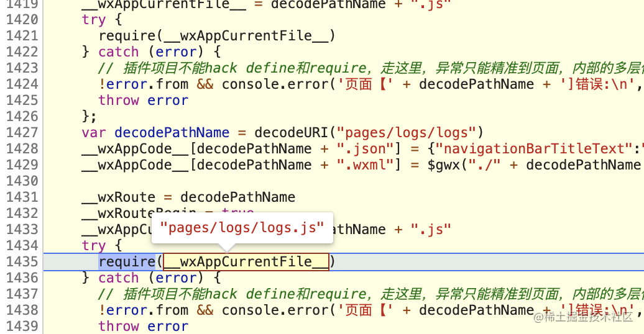Click line number 1432 in gutter
The width and height of the screenshot is (644, 334).
point(22,213)
